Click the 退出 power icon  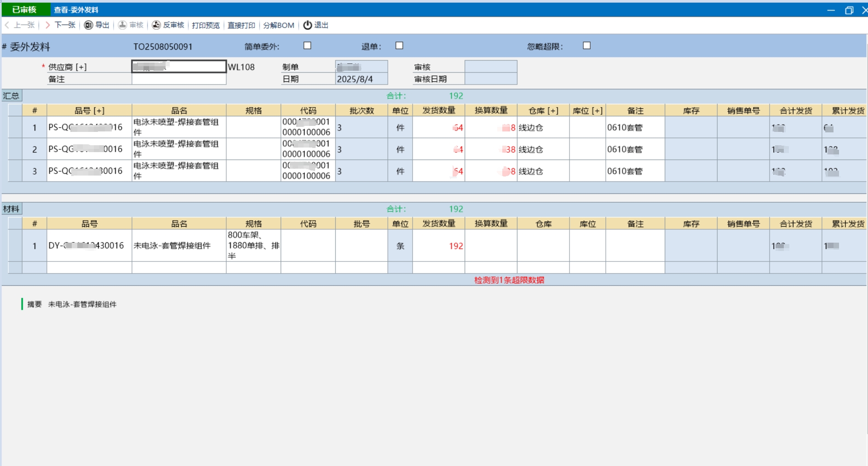click(307, 25)
